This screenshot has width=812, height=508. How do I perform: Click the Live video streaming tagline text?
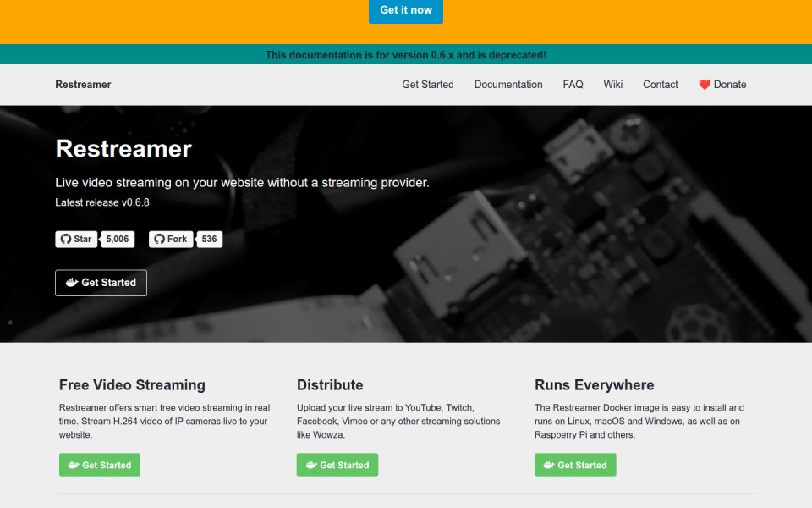[243, 183]
